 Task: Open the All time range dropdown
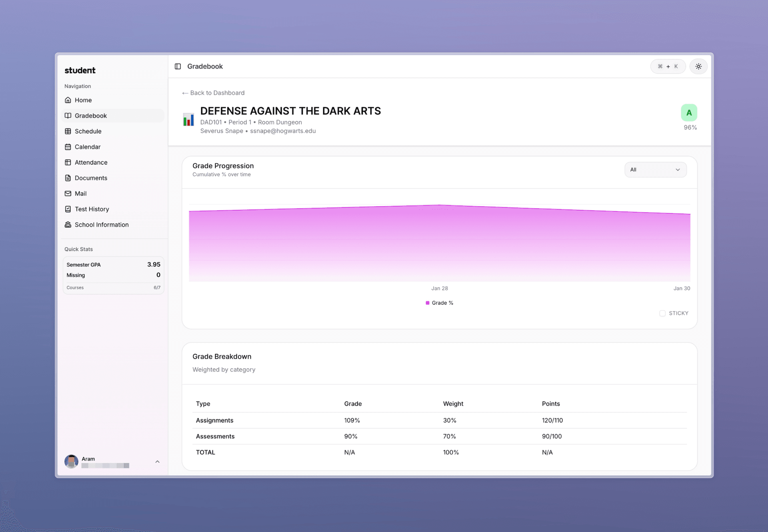(x=655, y=170)
